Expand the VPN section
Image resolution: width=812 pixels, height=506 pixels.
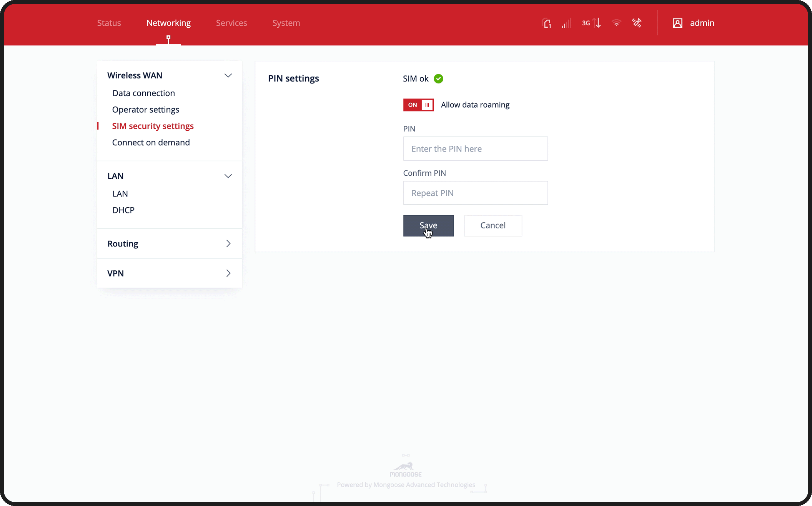tap(228, 273)
